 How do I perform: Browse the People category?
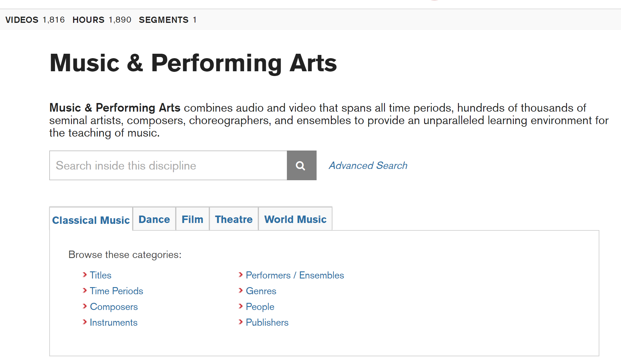click(x=260, y=307)
